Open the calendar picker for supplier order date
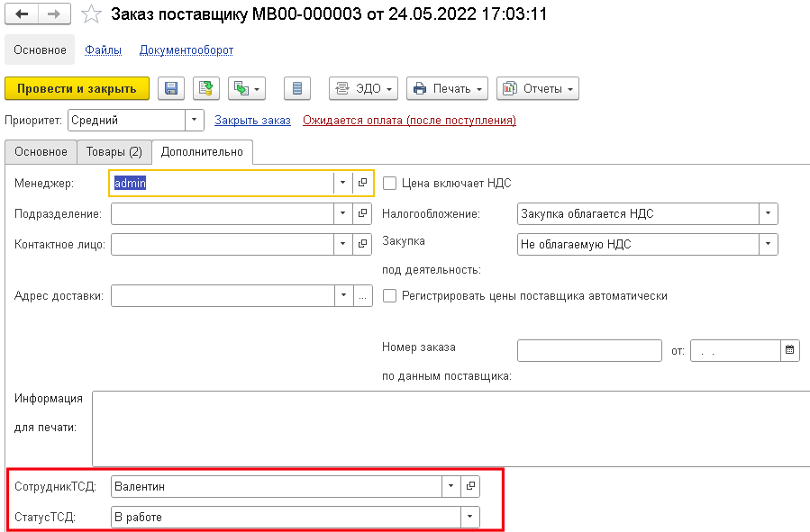Screen dimensions: 810x532 pyautogui.click(x=790, y=350)
